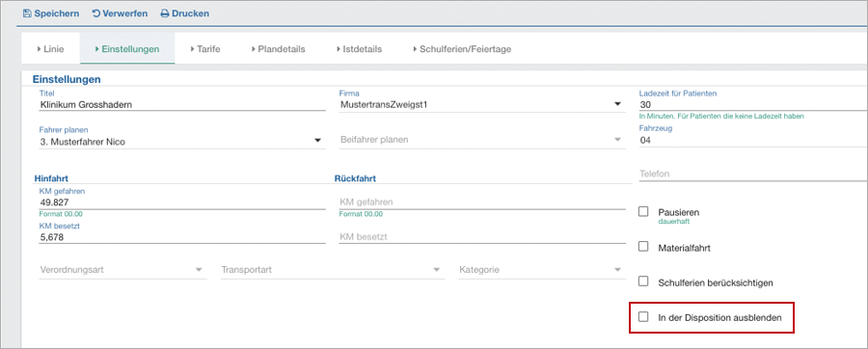The width and height of the screenshot is (868, 349).
Task: Click the Verwerfen undo arrow icon
Action: click(x=95, y=13)
